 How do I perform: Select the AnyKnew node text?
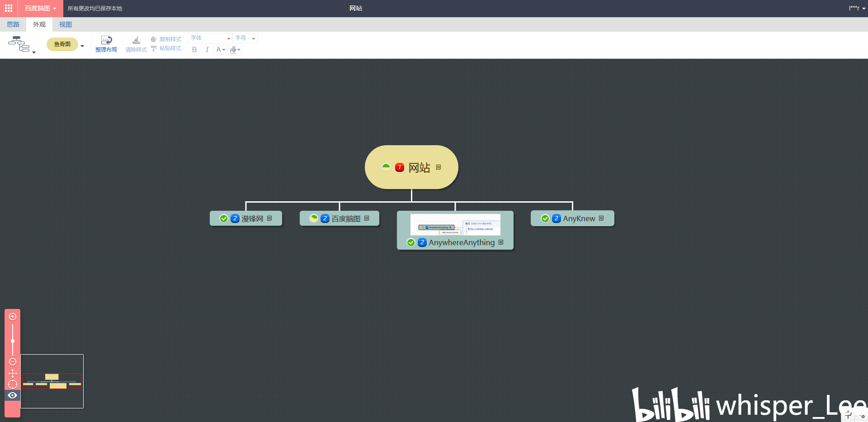tap(579, 218)
